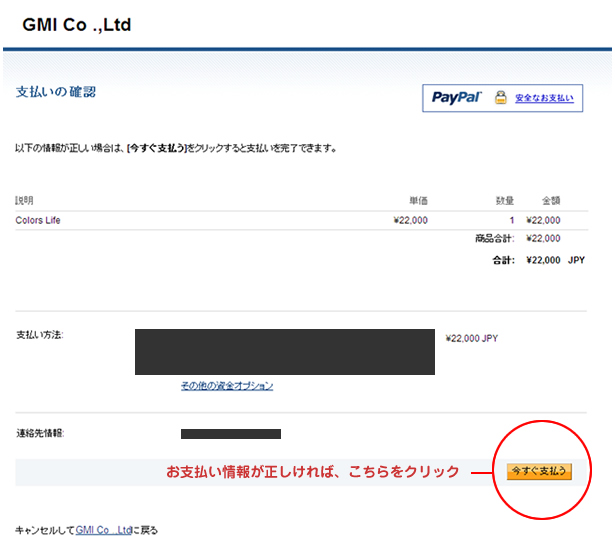Click the 合計 total amount ¥22,000 JPY
This screenshot has height=547, width=615.
tap(555, 260)
